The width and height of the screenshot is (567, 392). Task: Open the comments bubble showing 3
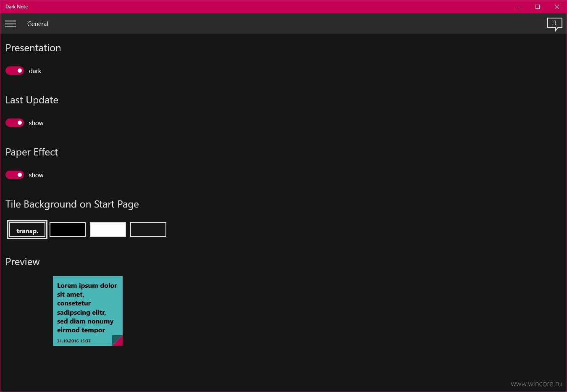554,24
